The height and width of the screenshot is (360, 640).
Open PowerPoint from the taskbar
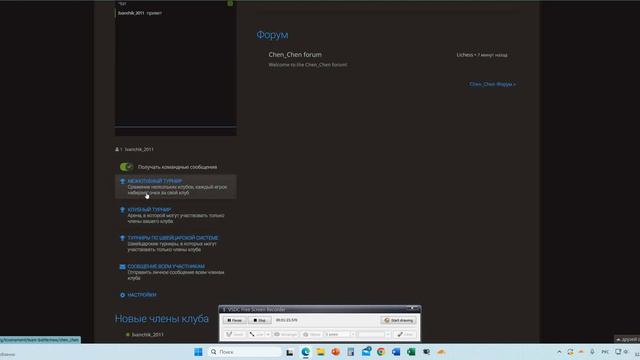coord(336,352)
